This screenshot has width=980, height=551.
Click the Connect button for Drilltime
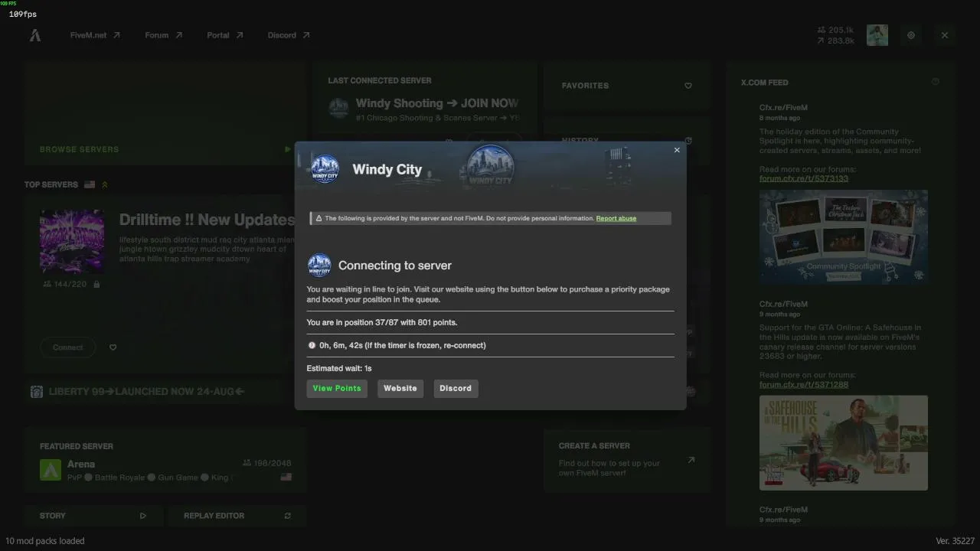click(68, 347)
